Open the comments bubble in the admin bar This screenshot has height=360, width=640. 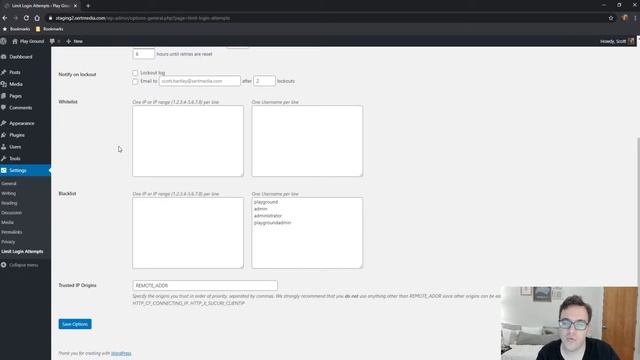(x=55, y=41)
